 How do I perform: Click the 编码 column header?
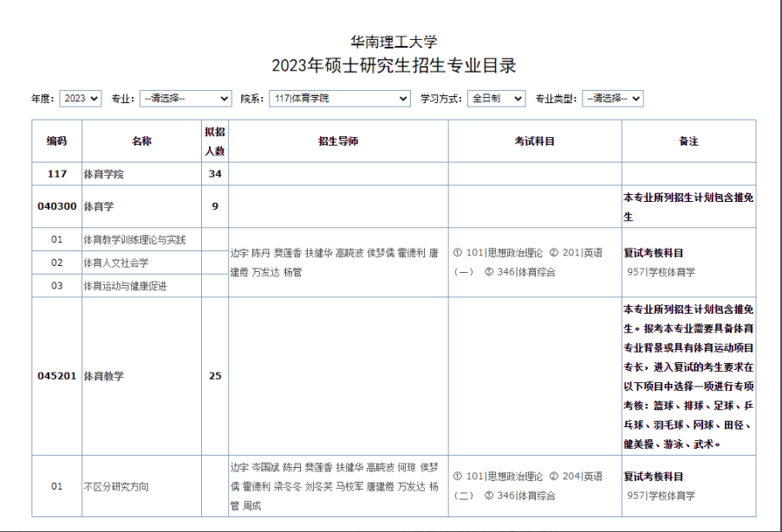coord(57,141)
